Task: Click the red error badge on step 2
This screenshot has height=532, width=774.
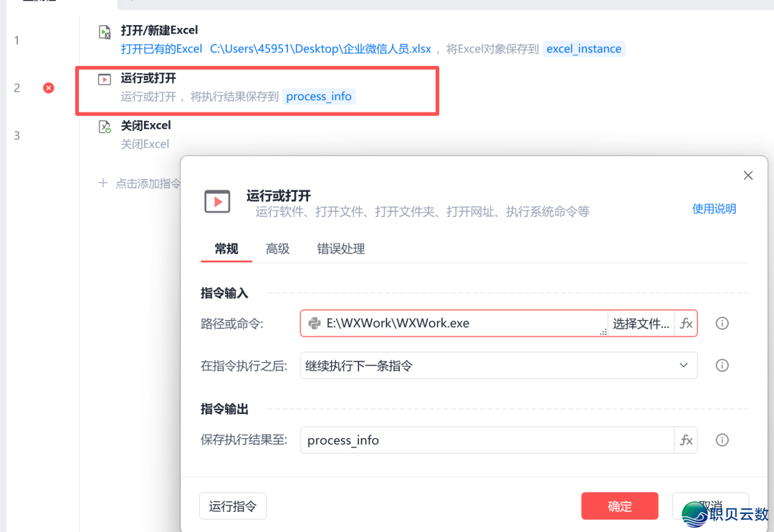Action: (x=48, y=87)
